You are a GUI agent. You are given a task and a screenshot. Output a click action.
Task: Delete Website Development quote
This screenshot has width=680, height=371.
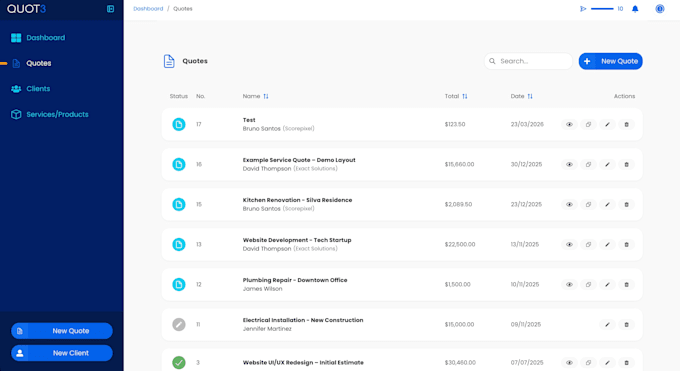coord(627,245)
